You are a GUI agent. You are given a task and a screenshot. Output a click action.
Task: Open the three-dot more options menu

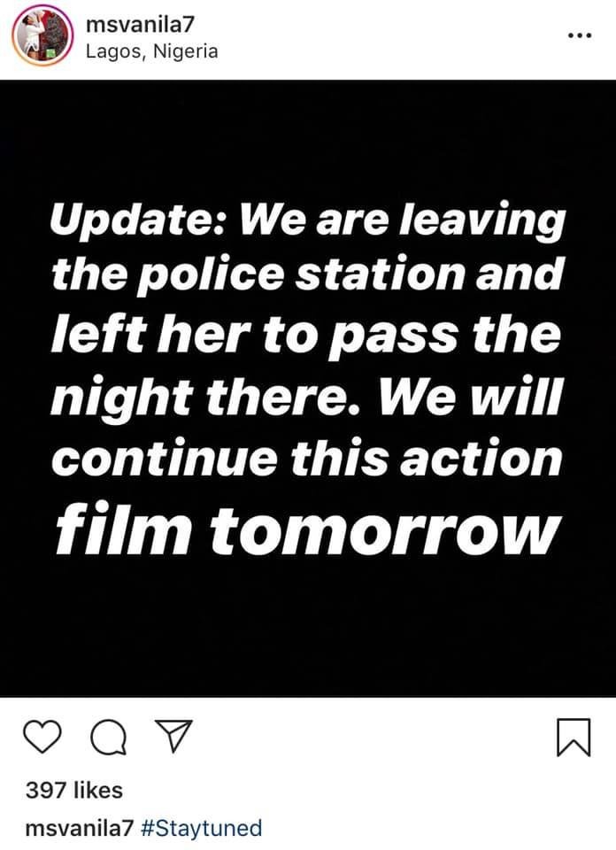580,35
